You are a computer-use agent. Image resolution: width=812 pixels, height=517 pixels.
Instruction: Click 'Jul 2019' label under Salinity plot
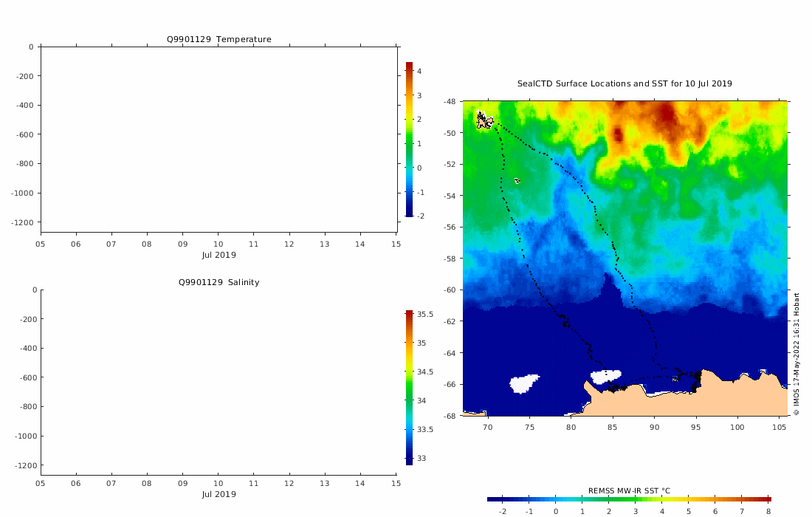(219, 494)
